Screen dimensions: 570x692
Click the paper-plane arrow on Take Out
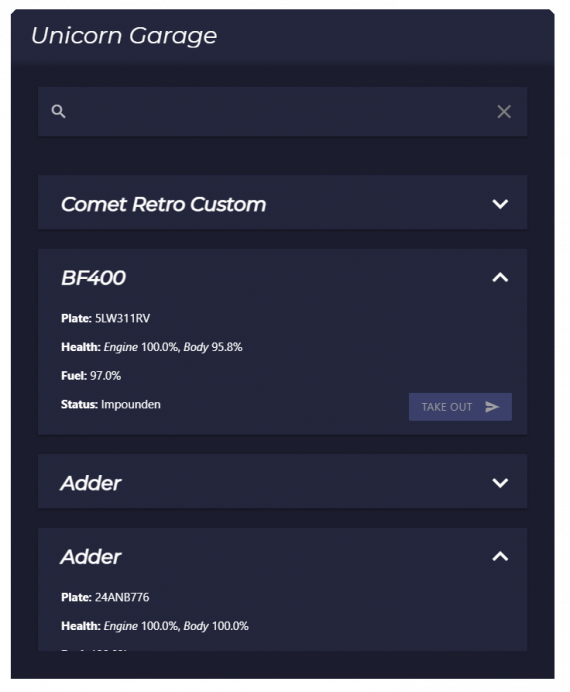[492, 406]
